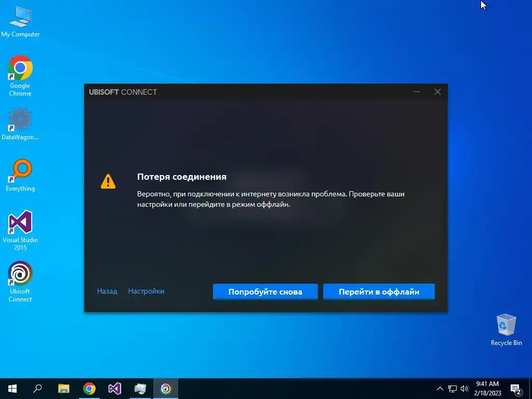Open network status tray icon

(x=453, y=389)
